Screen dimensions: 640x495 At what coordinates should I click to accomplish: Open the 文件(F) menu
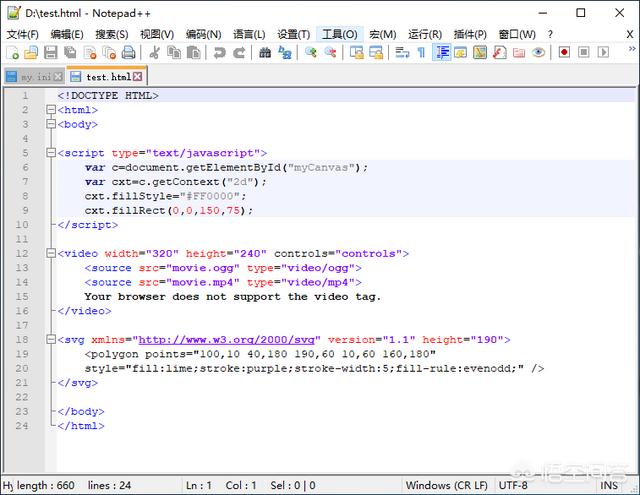[23, 34]
